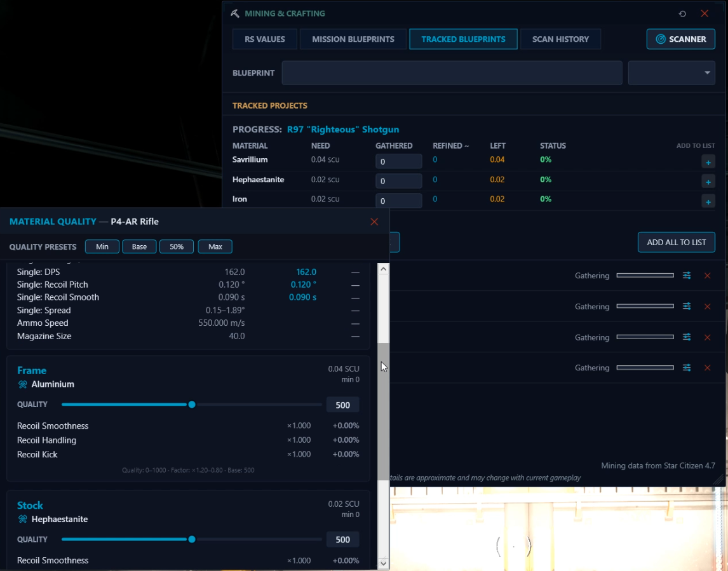
Task: Click the Savrillium material name
Action: pos(250,159)
